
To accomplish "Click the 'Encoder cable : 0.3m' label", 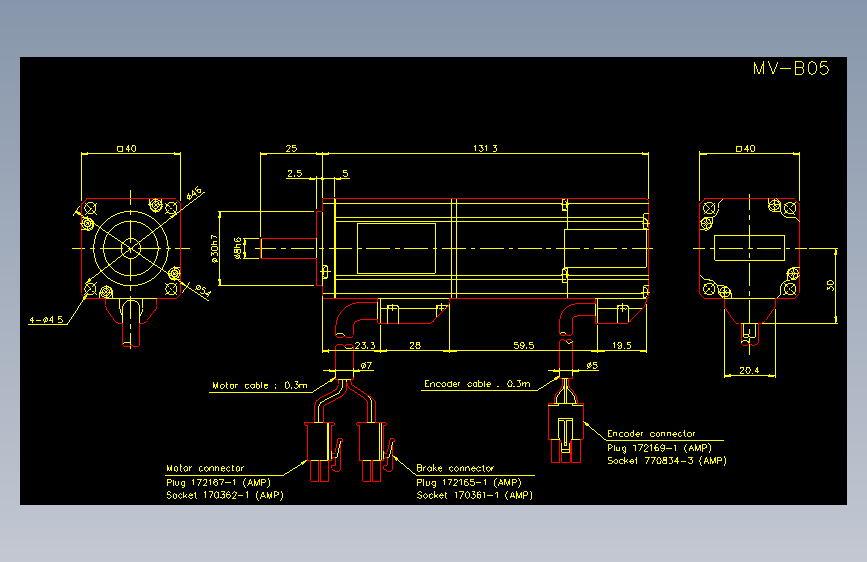I will click(x=477, y=383).
